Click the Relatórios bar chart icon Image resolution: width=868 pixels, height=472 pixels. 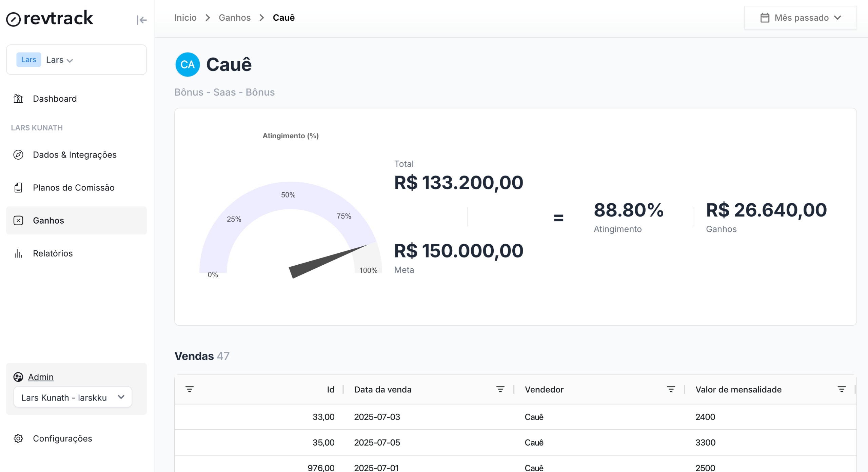point(18,253)
